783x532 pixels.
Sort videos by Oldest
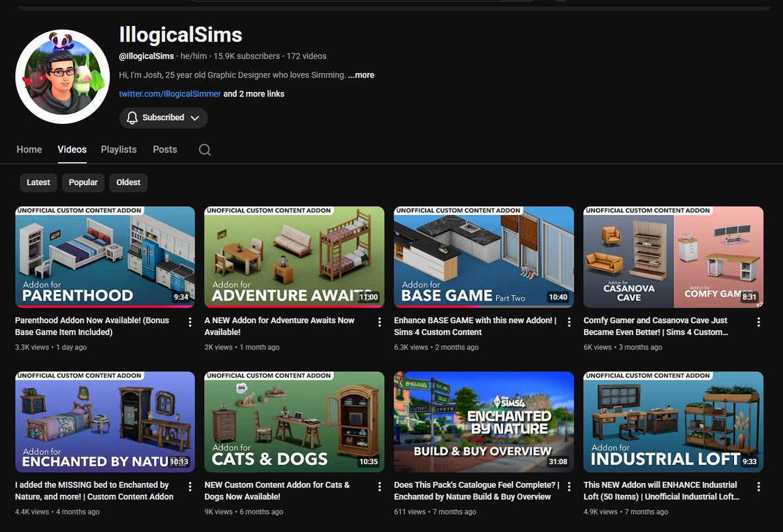pyautogui.click(x=129, y=183)
